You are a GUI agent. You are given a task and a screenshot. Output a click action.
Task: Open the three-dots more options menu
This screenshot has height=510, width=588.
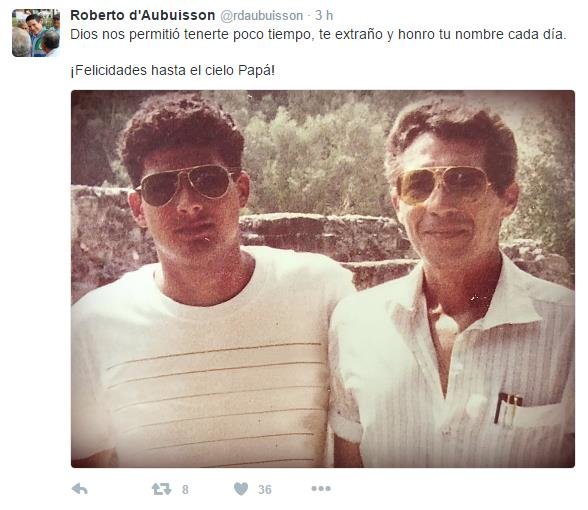coord(321,488)
